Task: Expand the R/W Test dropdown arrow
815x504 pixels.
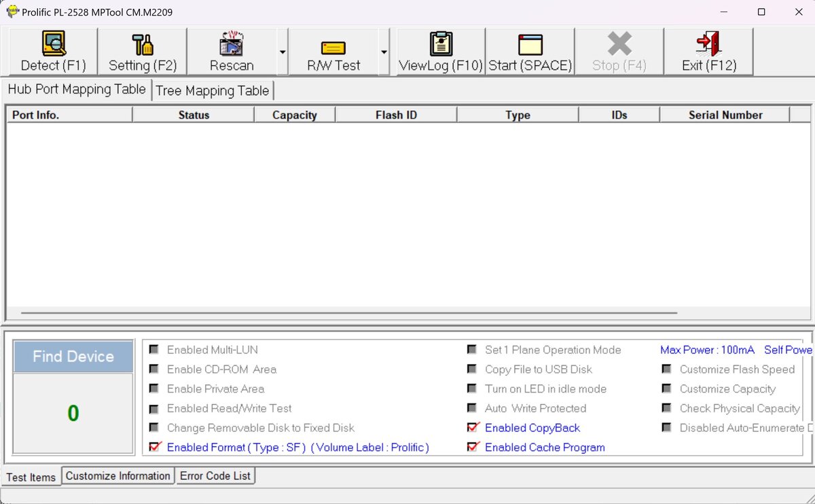Action: point(384,52)
